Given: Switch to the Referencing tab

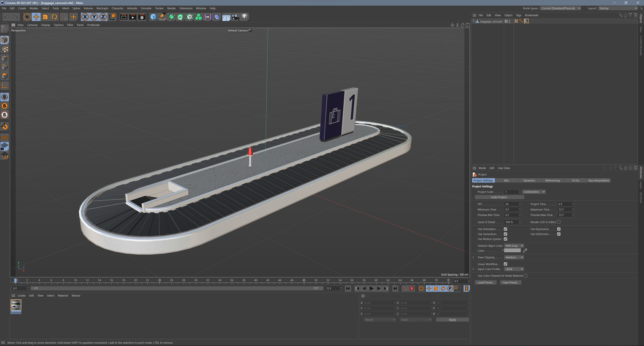Looking at the screenshot, I should (x=552, y=181).
